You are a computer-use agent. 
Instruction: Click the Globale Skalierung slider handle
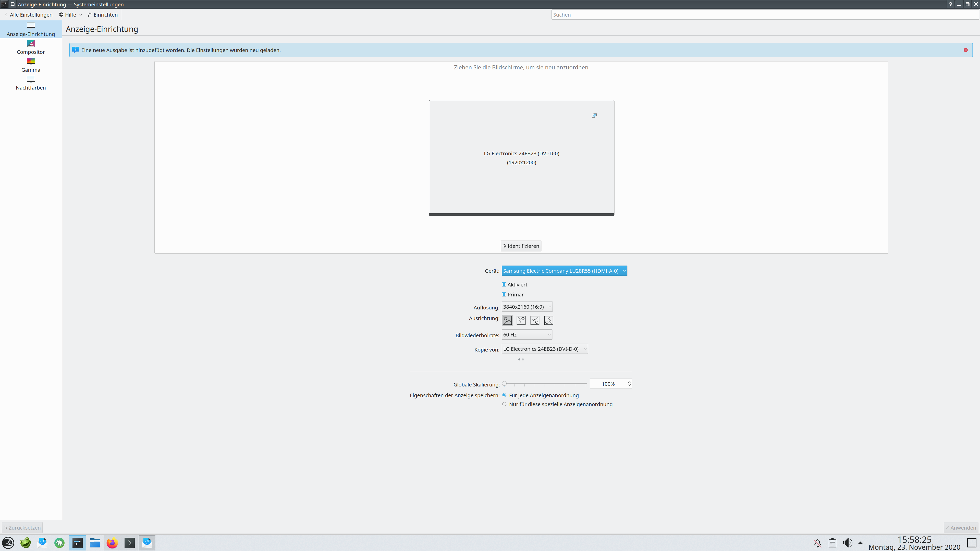(505, 384)
